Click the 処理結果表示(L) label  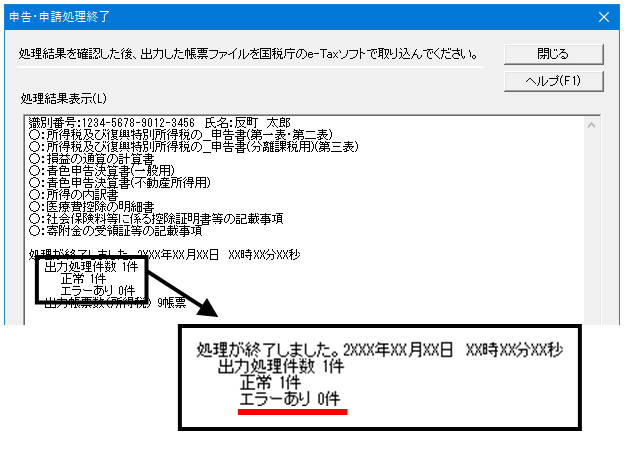coord(64,98)
